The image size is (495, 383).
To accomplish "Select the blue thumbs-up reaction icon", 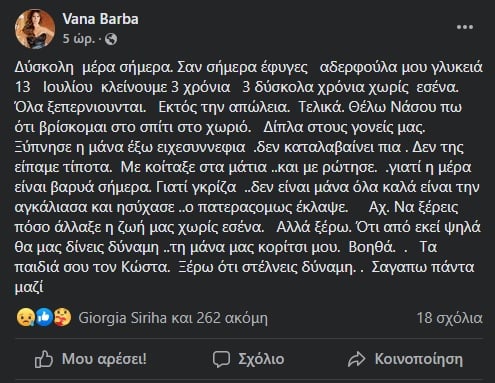I will click(44, 318).
